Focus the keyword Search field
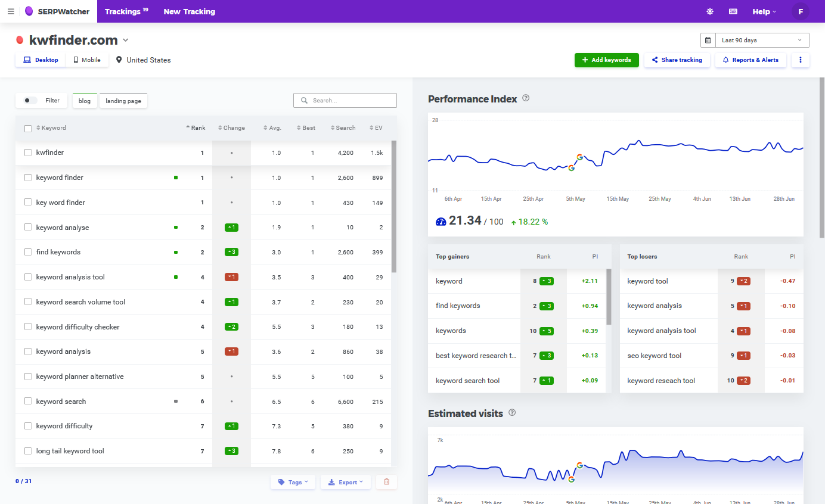 pyautogui.click(x=345, y=101)
